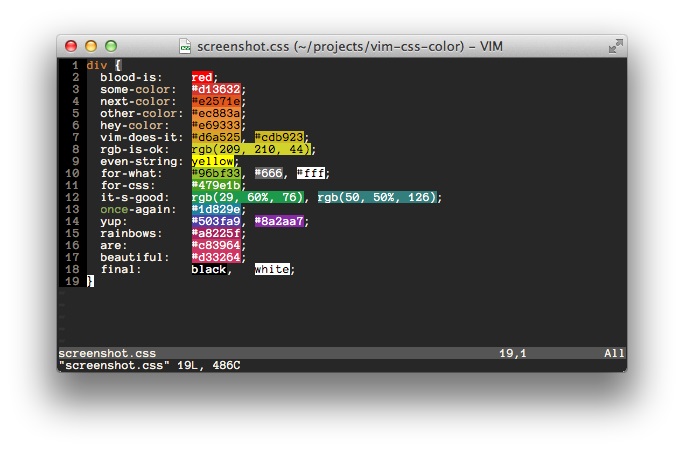Click the 19,1 cursor position indicator
Image resolution: width=684 pixels, height=451 pixels.
(513, 353)
